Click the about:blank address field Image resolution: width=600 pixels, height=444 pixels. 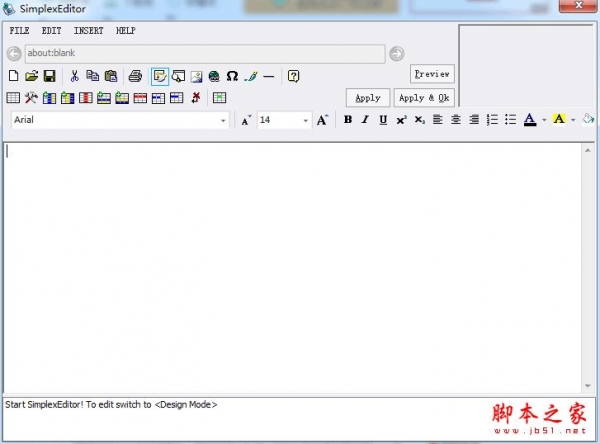[x=205, y=54]
